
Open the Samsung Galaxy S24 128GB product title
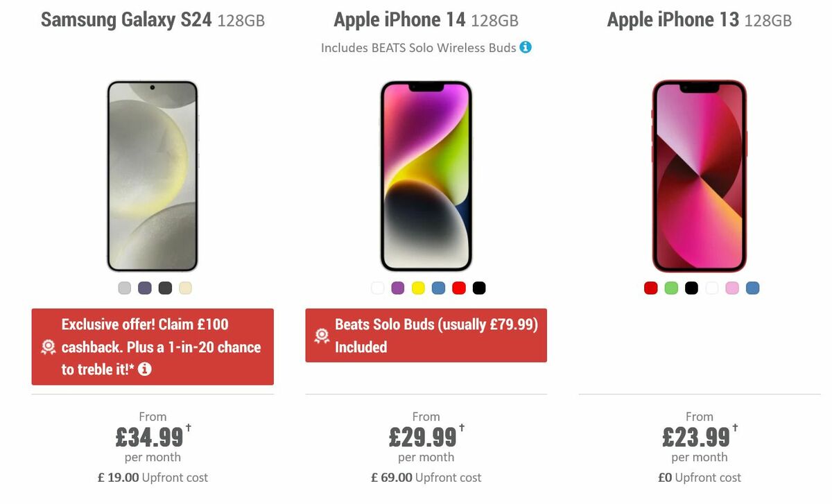[153, 20]
